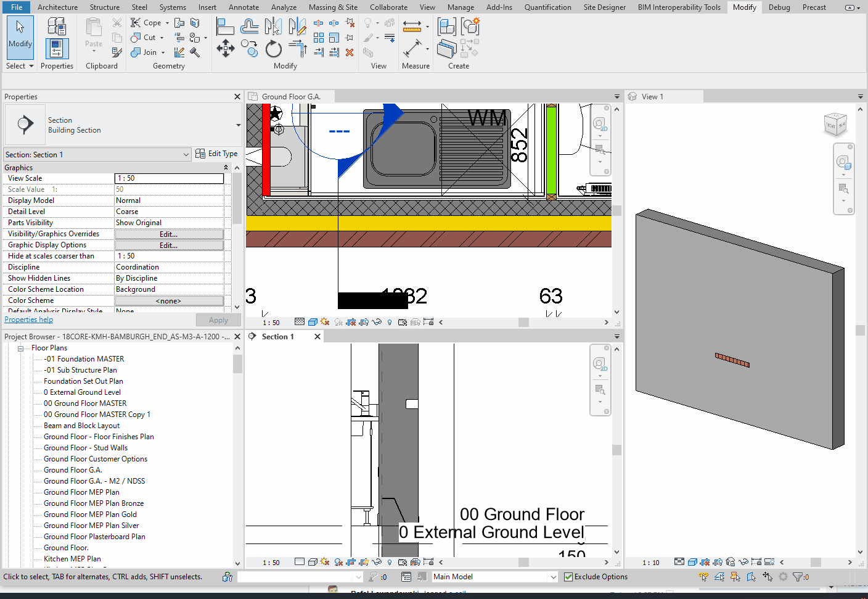Disable the Exclude Options checkbox on status bar

[x=568, y=576]
